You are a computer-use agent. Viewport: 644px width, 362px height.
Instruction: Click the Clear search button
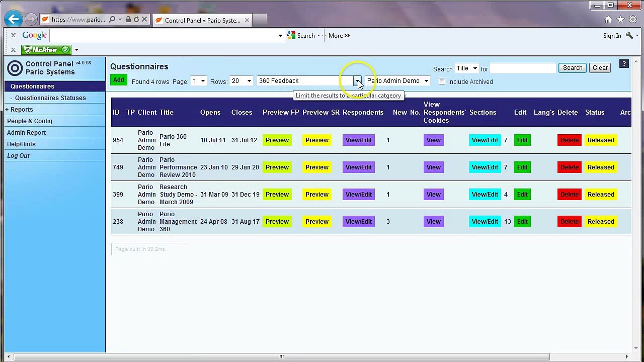[x=600, y=68]
